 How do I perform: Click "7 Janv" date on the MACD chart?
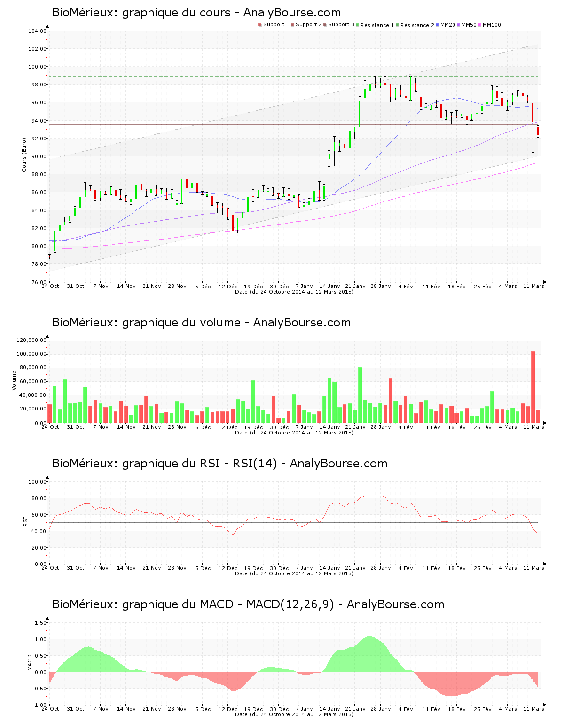[x=304, y=709]
